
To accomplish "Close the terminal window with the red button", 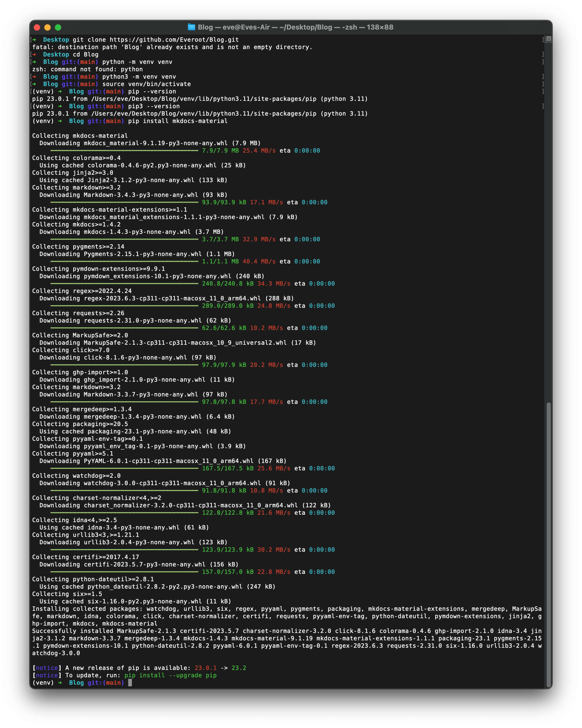I will pyautogui.click(x=37, y=27).
